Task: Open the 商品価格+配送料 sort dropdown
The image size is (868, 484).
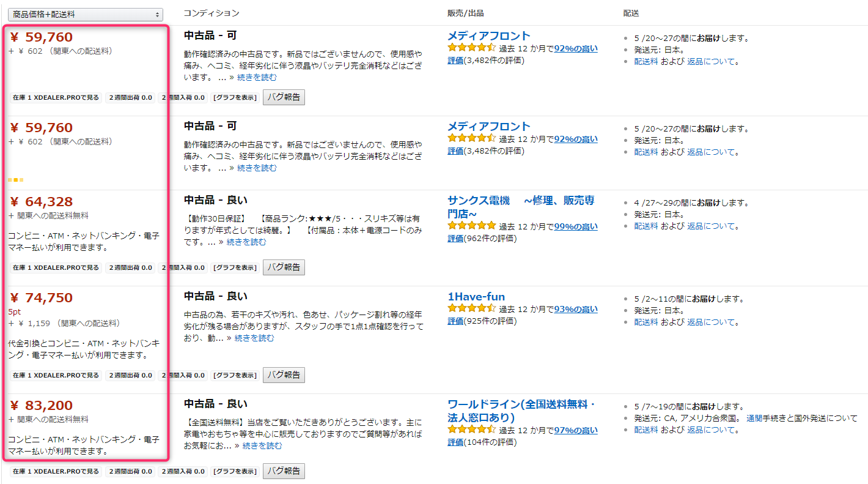Action: point(85,14)
